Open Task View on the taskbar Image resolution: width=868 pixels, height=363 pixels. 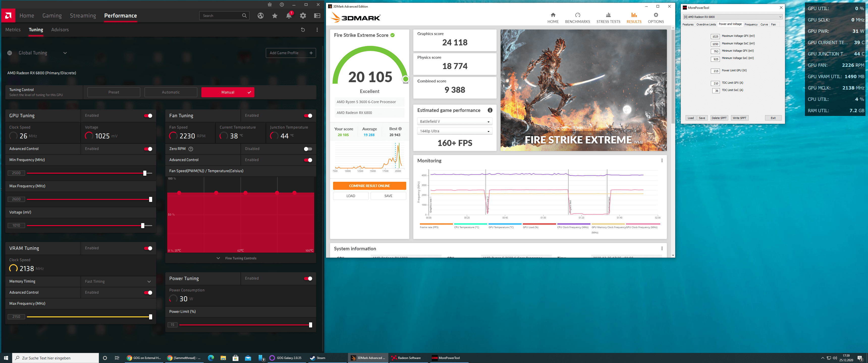(117, 358)
